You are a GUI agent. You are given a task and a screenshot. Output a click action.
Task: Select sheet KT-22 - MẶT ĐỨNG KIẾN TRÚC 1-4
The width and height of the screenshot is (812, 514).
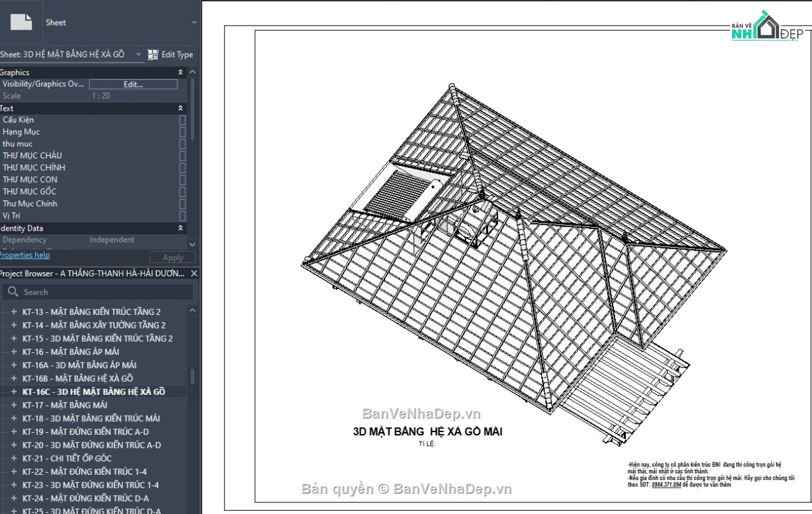coord(85,471)
